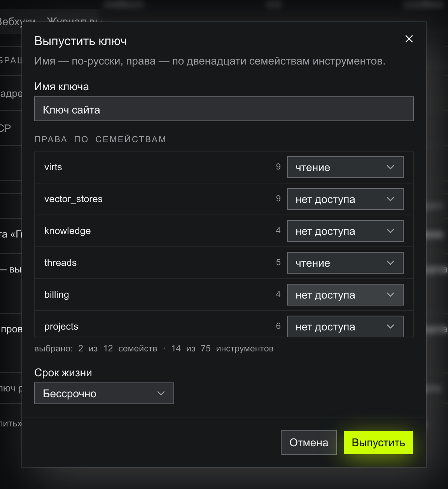Click the tool count 6 beside projects
This screenshot has height=489, width=448.
[278, 326]
